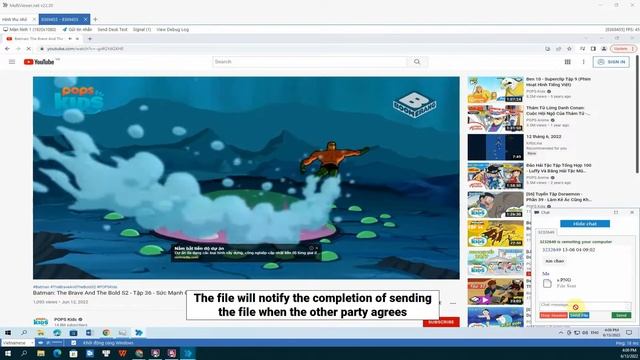Toggle the Khởi động cùng Windows checkbox
This screenshot has height=360, width=640.
[x=73, y=343]
